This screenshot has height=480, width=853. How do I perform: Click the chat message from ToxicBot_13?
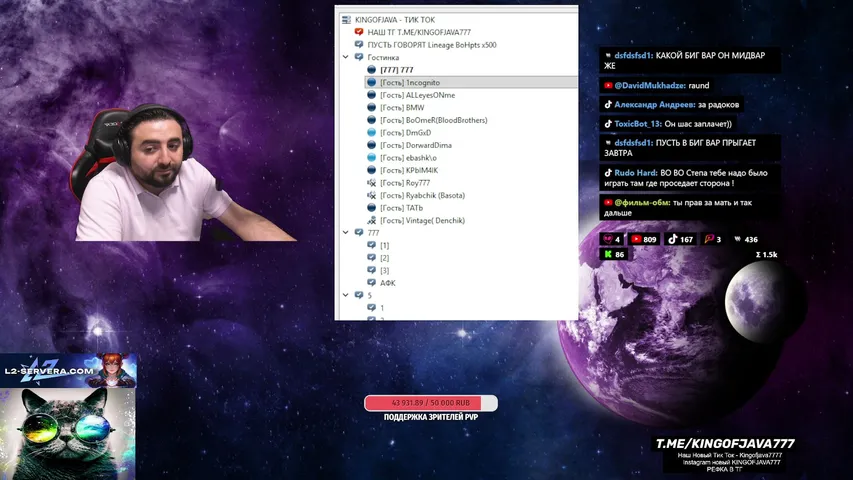(668, 124)
